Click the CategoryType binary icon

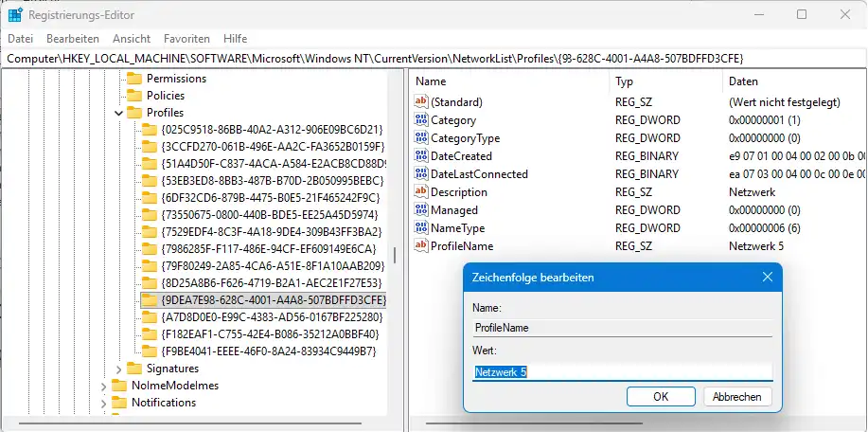pyautogui.click(x=421, y=138)
